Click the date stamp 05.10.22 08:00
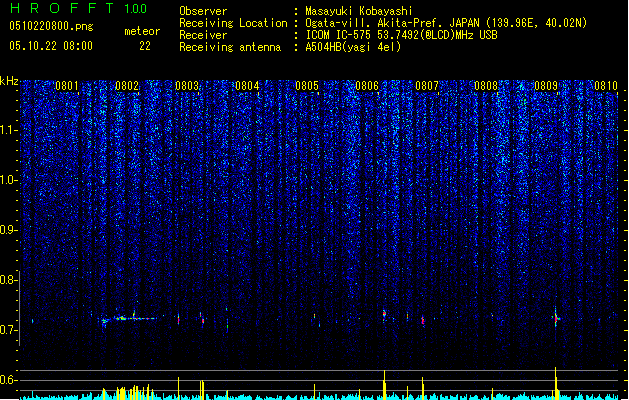This screenshot has width=629, height=400. tap(51, 46)
